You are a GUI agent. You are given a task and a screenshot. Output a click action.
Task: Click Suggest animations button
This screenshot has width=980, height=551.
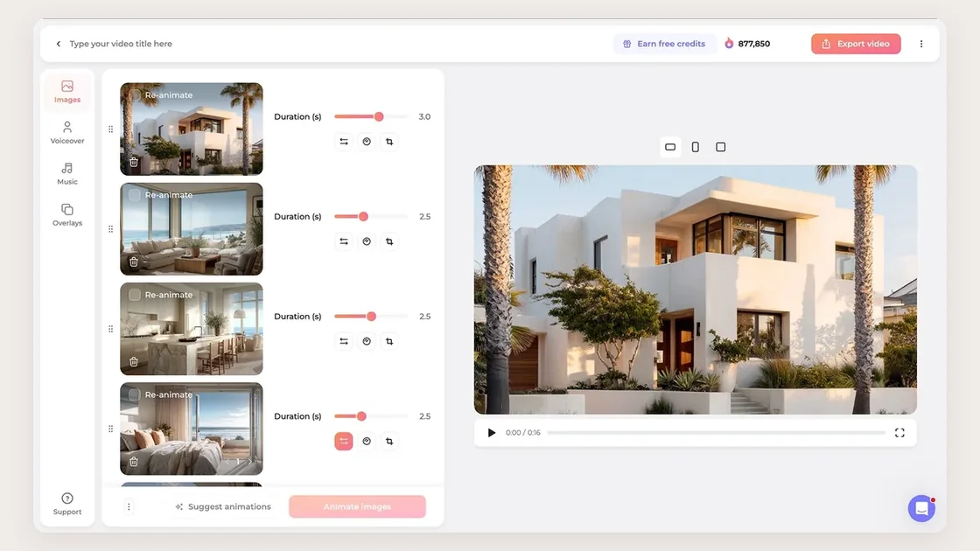point(223,506)
